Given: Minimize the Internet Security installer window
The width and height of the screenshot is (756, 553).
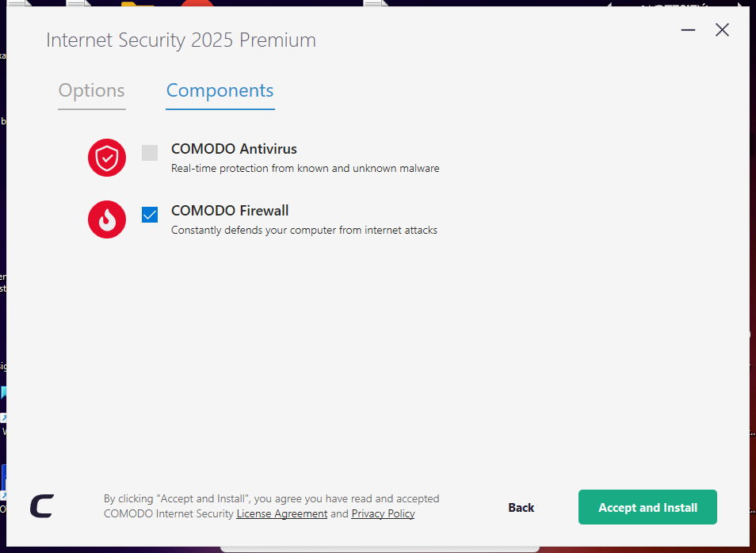Looking at the screenshot, I should point(688,30).
